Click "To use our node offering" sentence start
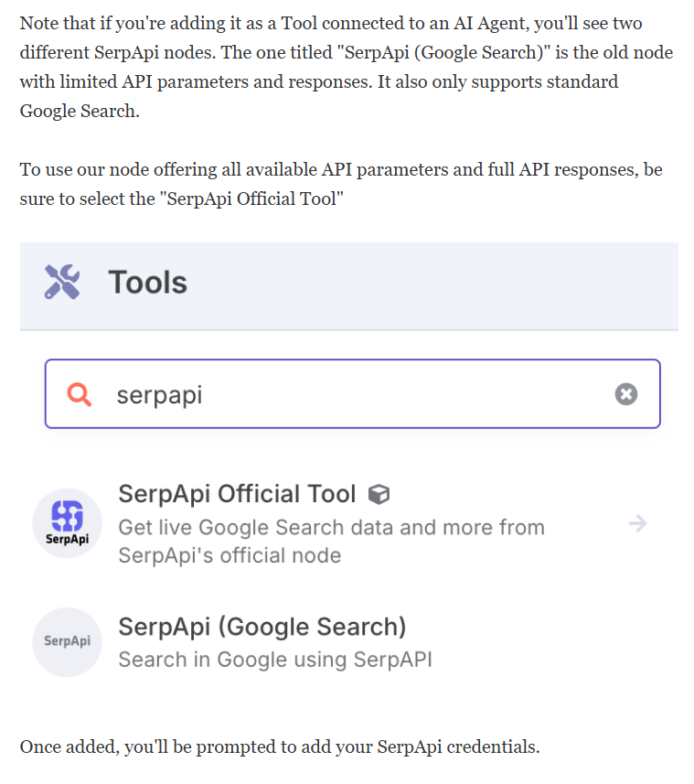The width and height of the screenshot is (694, 784). [119, 170]
